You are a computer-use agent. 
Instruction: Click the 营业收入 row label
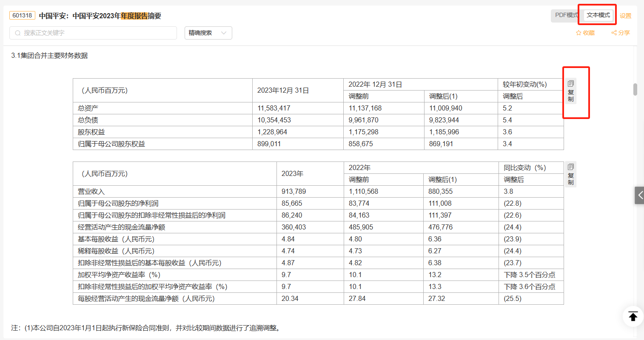pyautogui.click(x=91, y=191)
